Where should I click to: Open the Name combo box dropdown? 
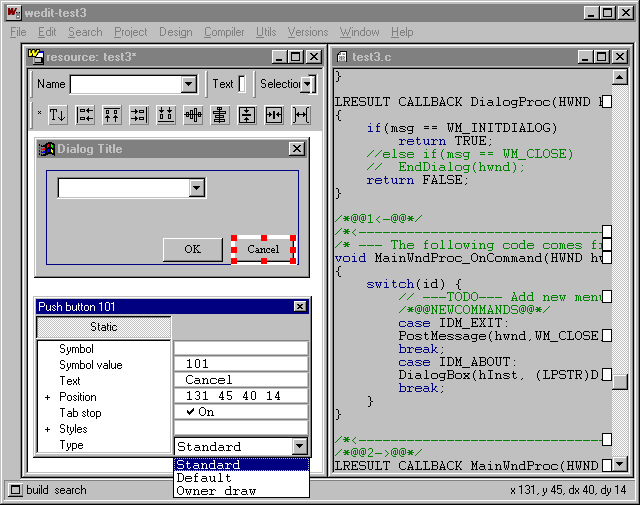click(190, 84)
